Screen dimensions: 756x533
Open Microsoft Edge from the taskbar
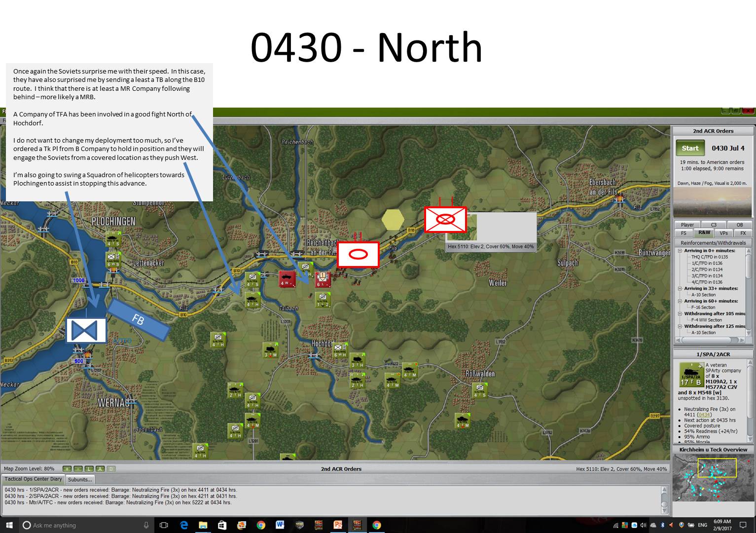tap(183, 525)
